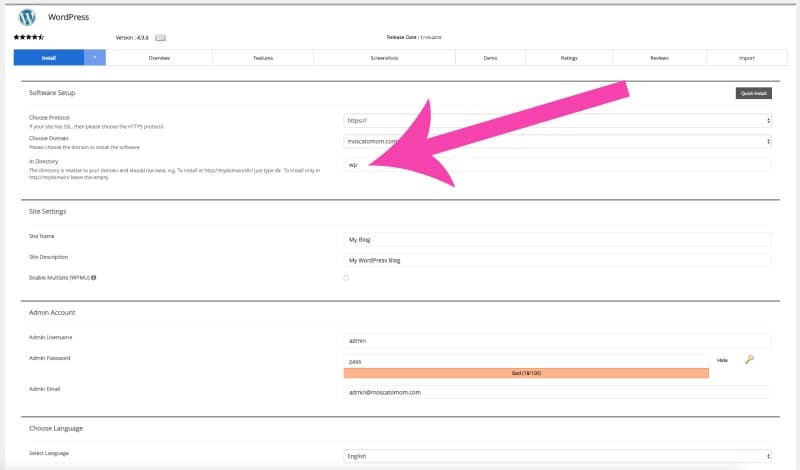Open the Install tab
The width and height of the screenshot is (800, 470).
tap(48, 58)
